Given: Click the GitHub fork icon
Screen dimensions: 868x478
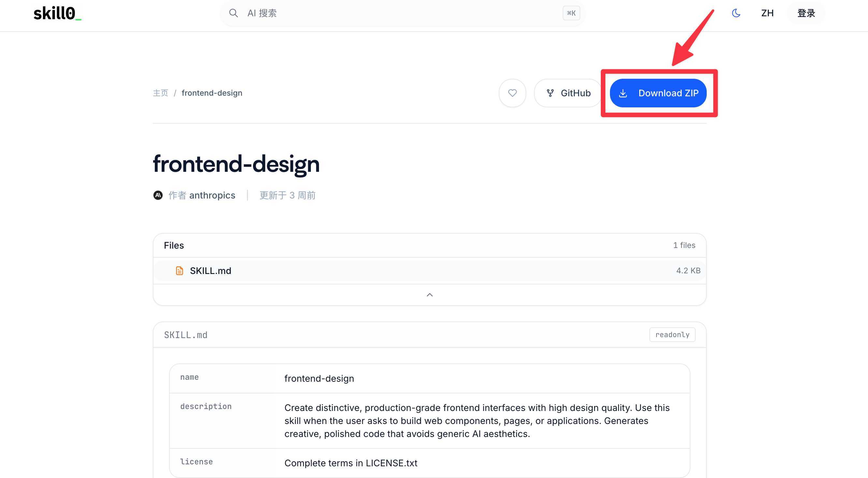Looking at the screenshot, I should 550,93.
